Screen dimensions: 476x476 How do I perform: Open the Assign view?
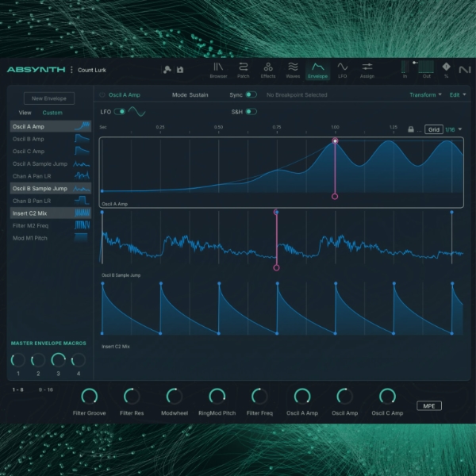367,70
